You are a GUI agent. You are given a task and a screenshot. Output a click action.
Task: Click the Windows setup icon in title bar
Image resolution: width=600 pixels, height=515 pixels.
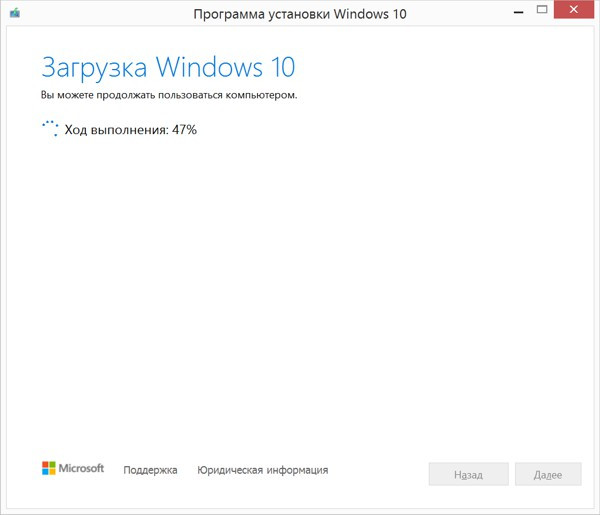[x=15, y=14]
